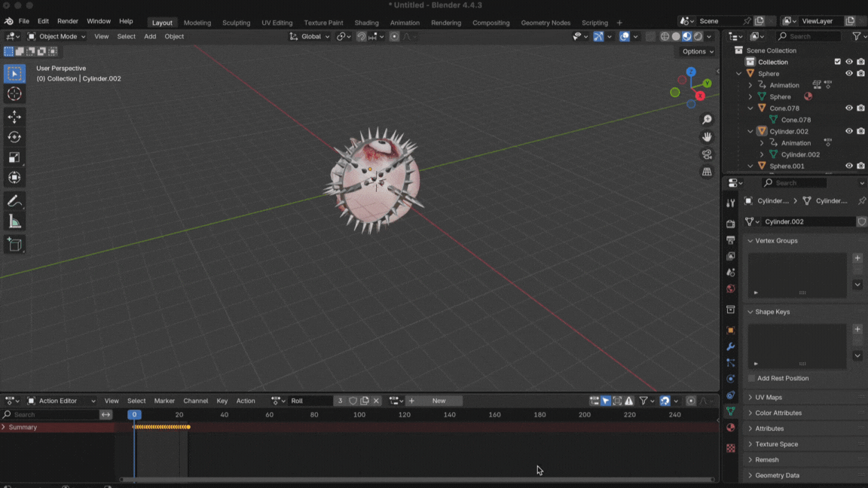Open the Global orientation dropdown
This screenshot has height=488, width=868.
coord(310,36)
